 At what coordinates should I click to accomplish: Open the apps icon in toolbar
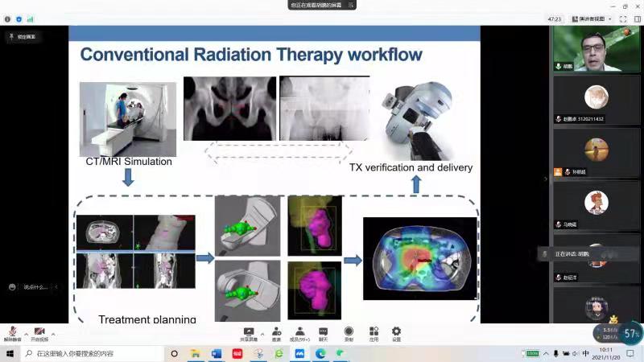point(374,331)
